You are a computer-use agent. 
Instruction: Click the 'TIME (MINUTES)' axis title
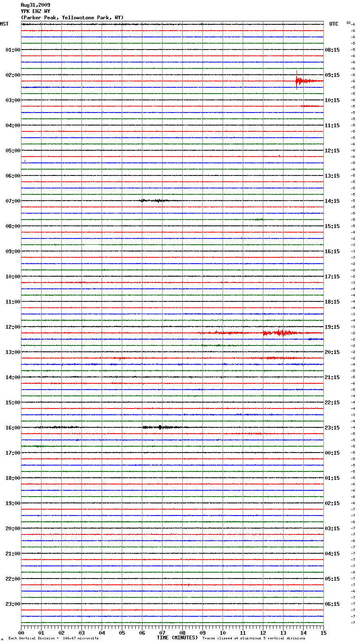click(x=177, y=638)
